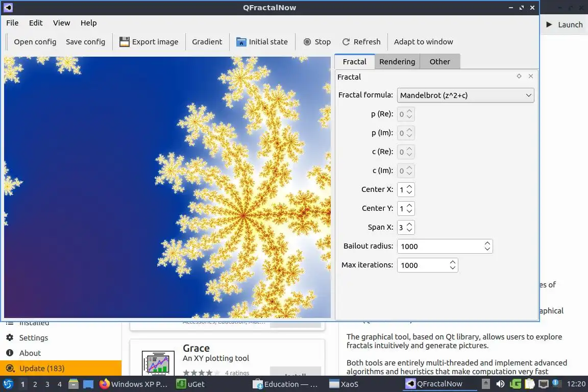588x392 pixels.
Task: Open the Edit menu
Action: coord(36,23)
